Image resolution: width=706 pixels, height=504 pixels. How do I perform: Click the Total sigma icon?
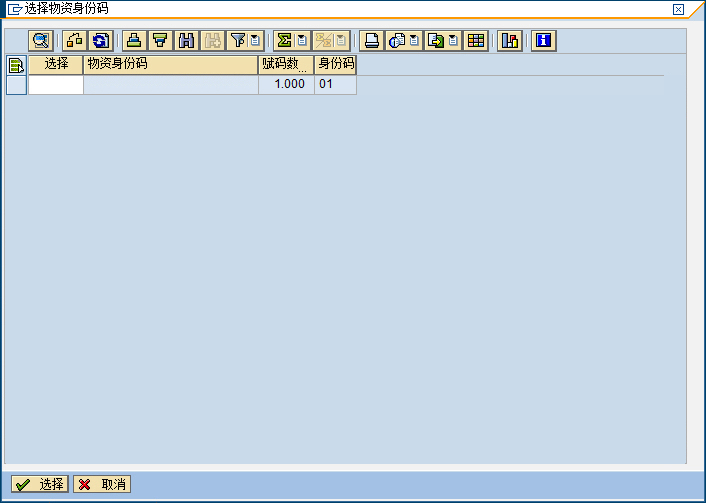284,41
